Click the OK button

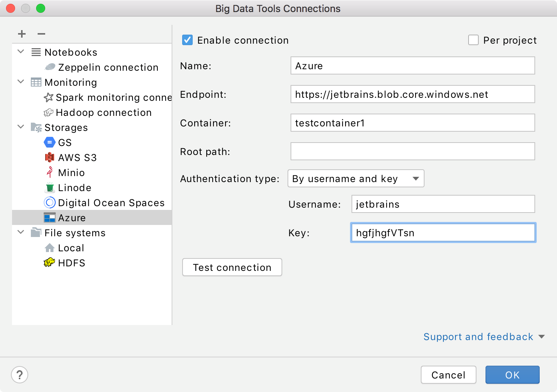pos(512,375)
